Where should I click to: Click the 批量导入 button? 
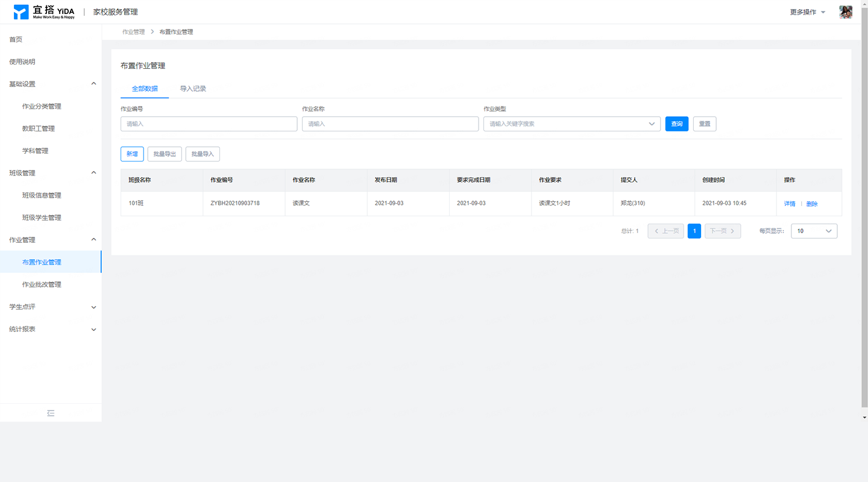pos(203,154)
